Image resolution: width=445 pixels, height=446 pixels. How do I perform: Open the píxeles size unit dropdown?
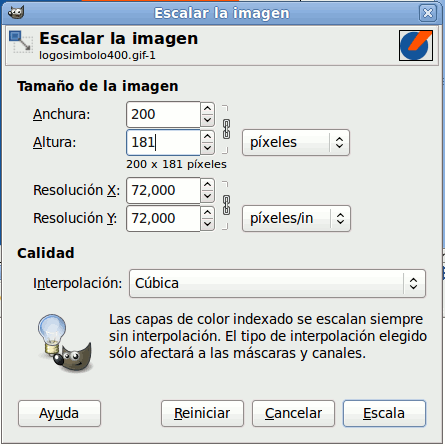tap(296, 143)
